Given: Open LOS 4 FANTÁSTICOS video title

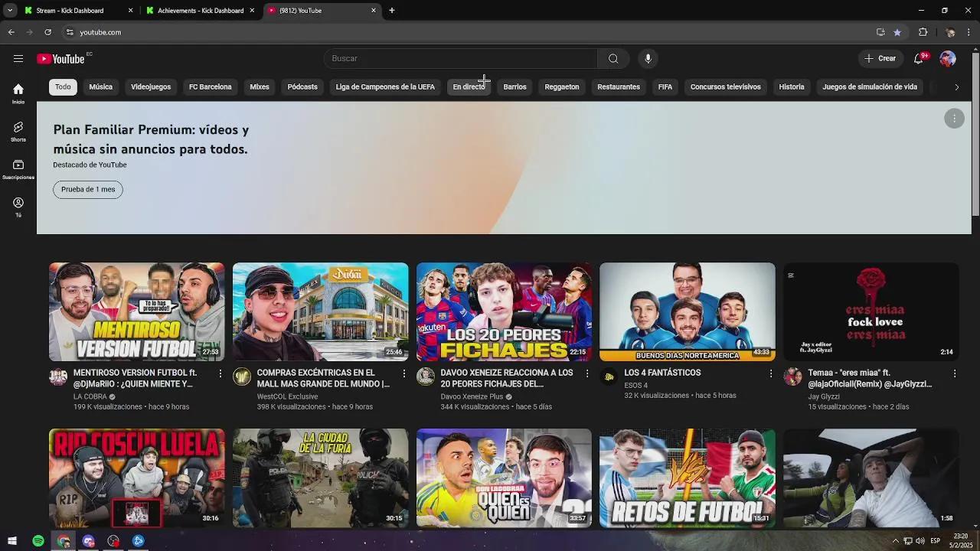Looking at the screenshot, I should [x=662, y=373].
